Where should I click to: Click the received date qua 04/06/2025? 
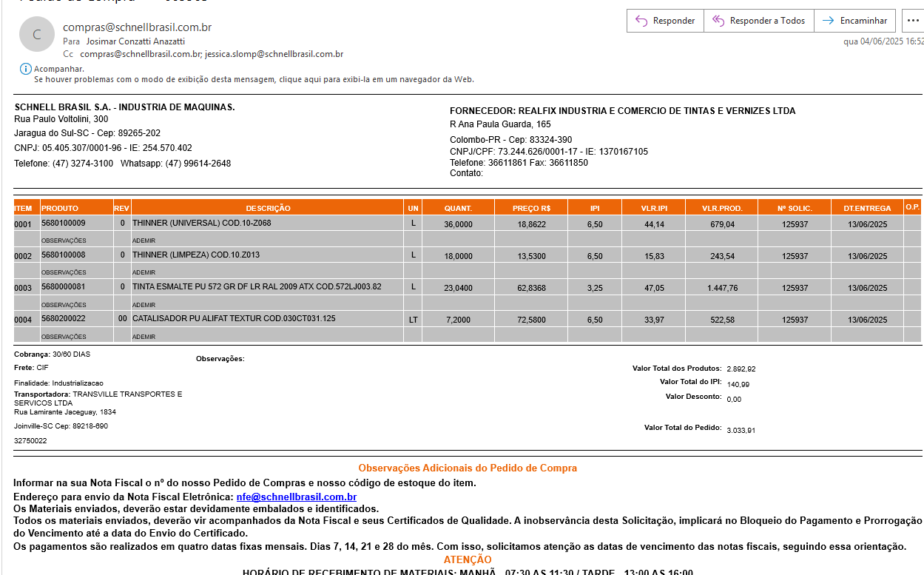click(883, 41)
